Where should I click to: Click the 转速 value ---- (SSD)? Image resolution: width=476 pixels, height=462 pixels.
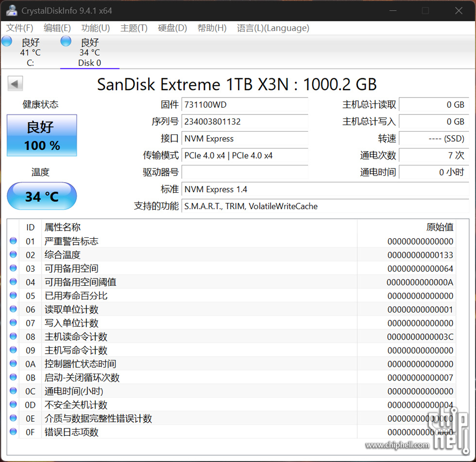click(434, 139)
